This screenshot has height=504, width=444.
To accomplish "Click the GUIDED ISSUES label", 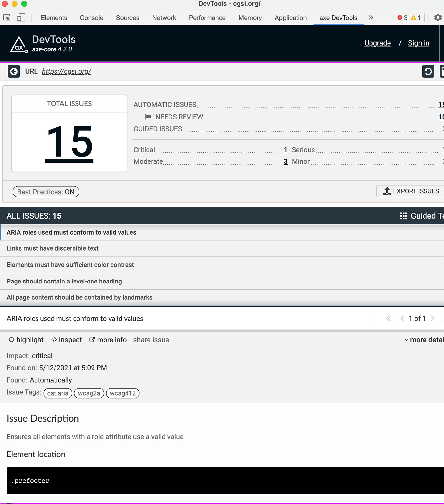I will (x=158, y=129).
